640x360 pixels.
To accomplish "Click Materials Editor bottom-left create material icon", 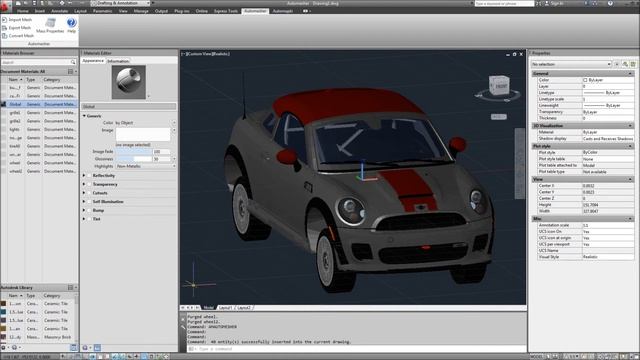I will (85, 348).
